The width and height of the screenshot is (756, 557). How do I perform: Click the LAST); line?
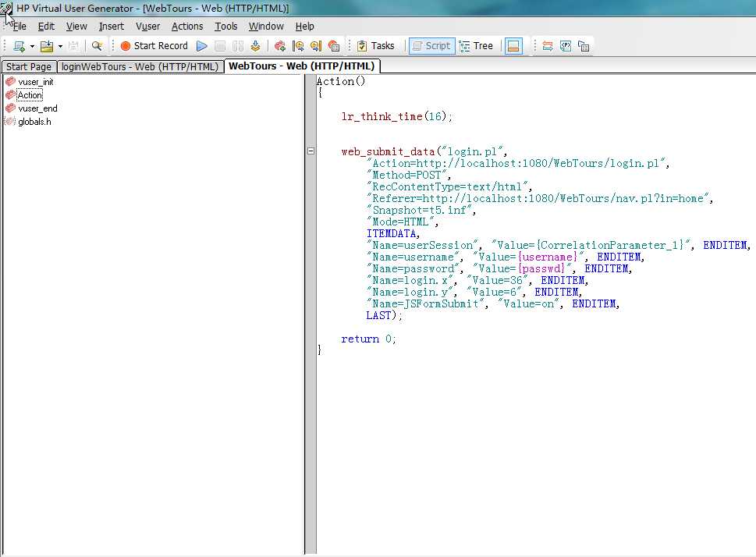click(384, 315)
